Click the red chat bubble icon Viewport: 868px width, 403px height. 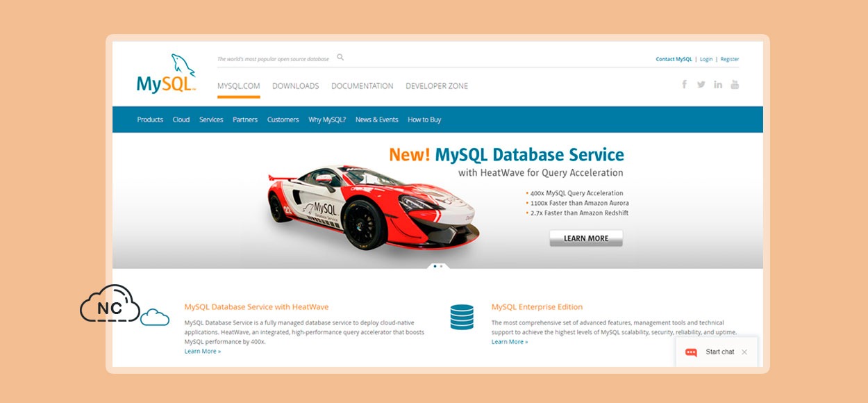coord(691,352)
